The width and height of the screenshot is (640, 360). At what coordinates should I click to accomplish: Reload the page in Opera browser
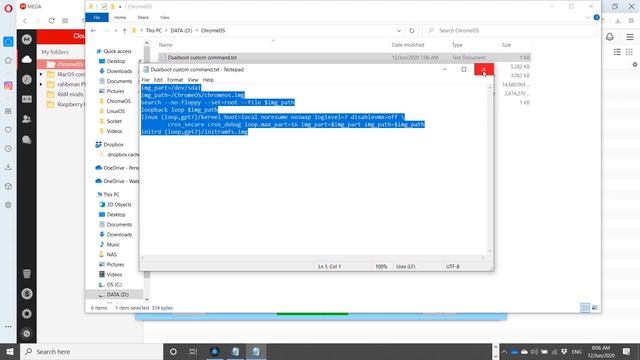click(51, 20)
